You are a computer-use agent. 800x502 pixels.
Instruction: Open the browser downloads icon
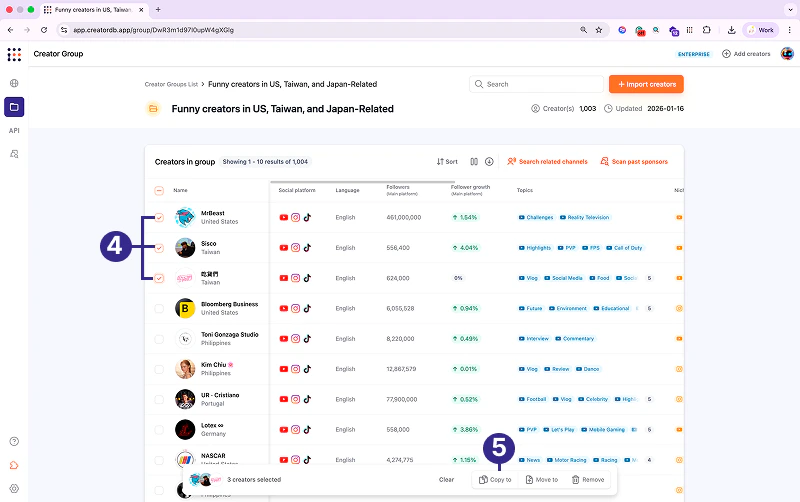[731, 30]
